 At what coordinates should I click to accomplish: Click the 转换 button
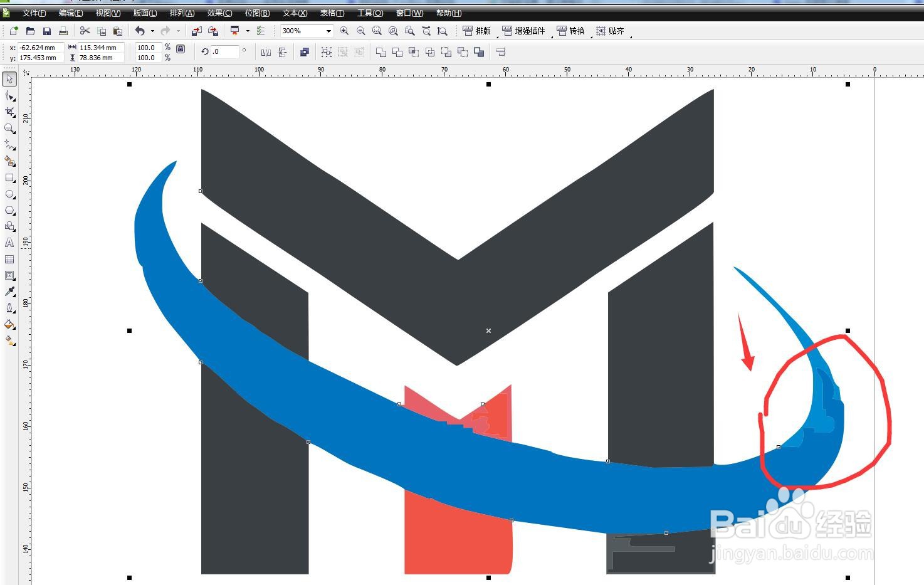569,31
